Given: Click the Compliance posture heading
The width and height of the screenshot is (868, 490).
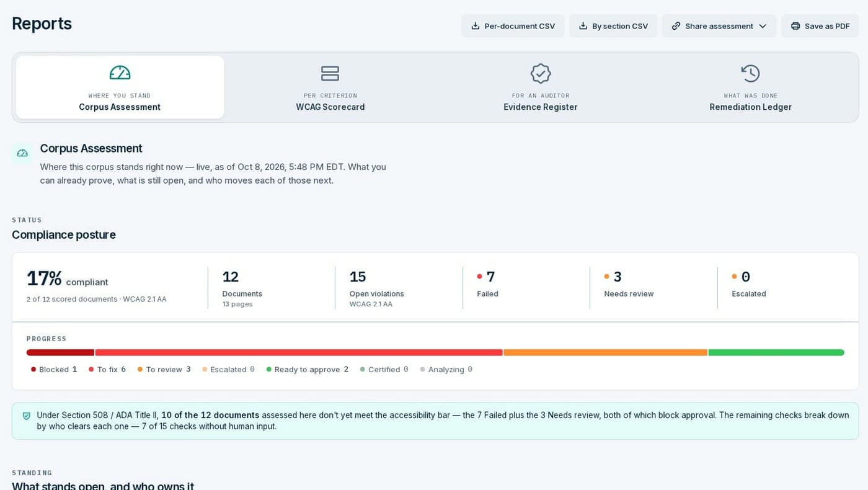Looking at the screenshot, I should (x=64, y=234).
